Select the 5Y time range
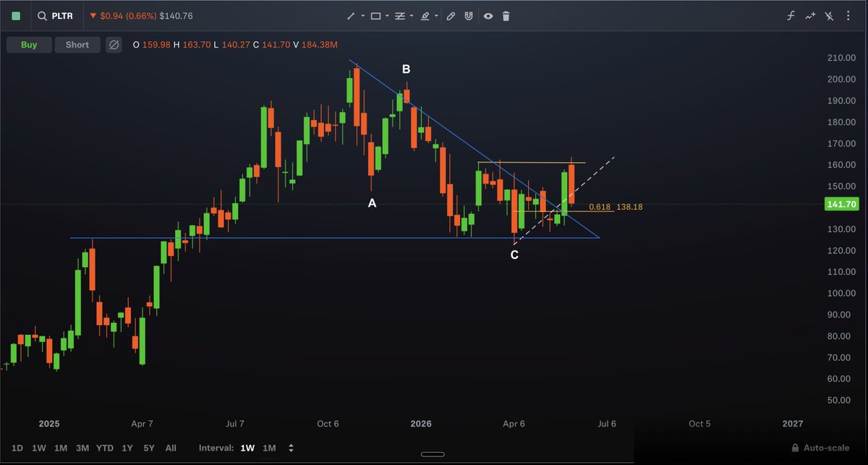Image resolution: width=868 pixels, height=465 pixels. click(149, 448)
